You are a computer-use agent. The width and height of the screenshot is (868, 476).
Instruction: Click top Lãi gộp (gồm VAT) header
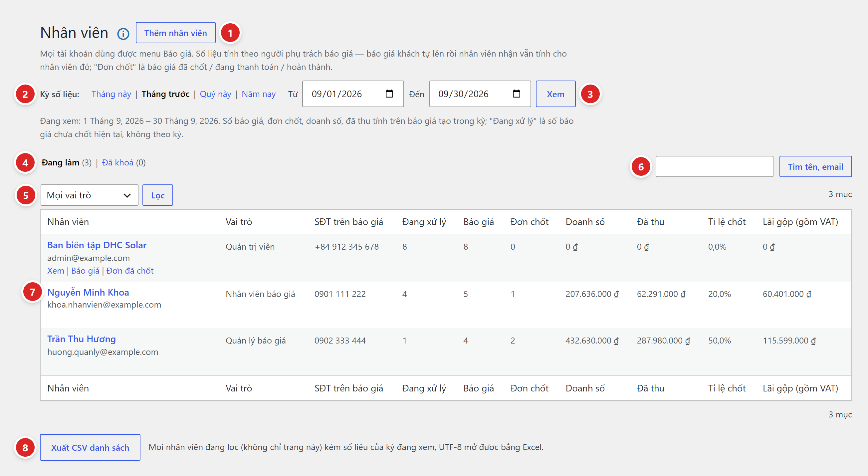click(800, 222)
